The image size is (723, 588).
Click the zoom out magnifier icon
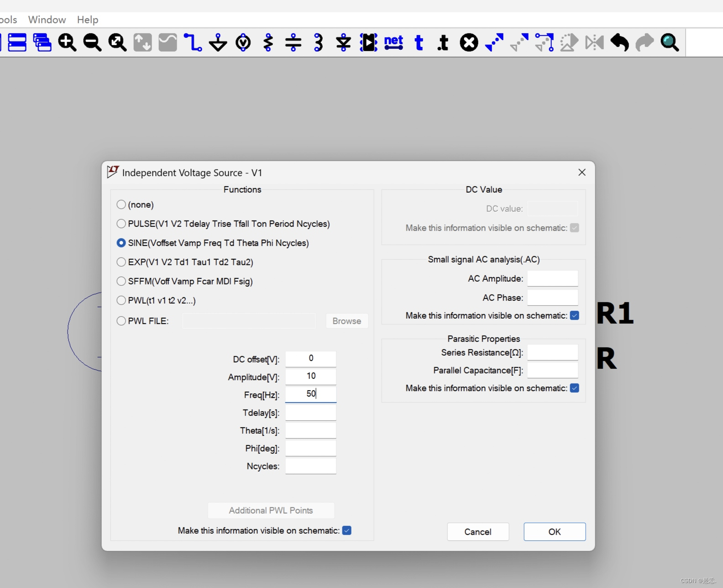point(92,42)
